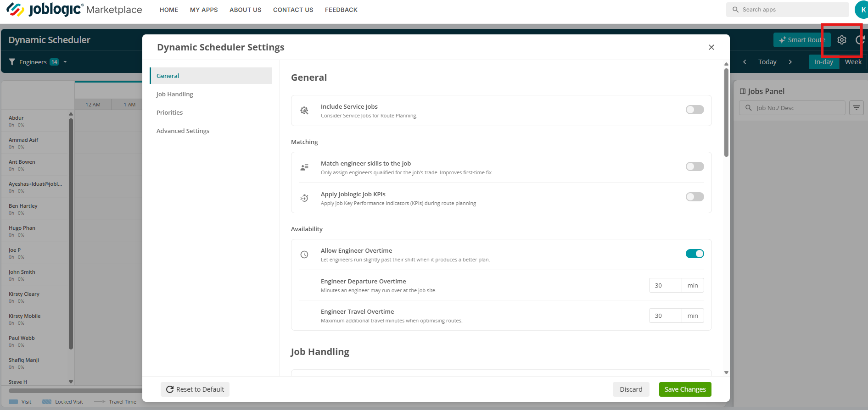Click Engineer Departure Overtime minutes field

tap(666, 285)
